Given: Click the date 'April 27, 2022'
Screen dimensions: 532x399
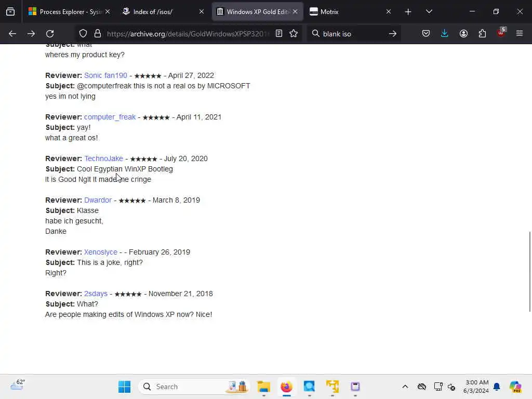Looking at the screenshot, I should [x=191, y=75].
